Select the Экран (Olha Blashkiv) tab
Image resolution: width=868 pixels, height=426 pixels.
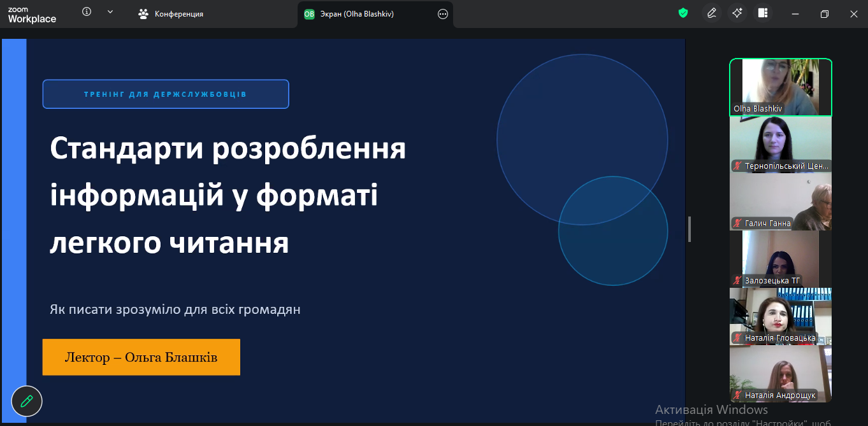357,14
